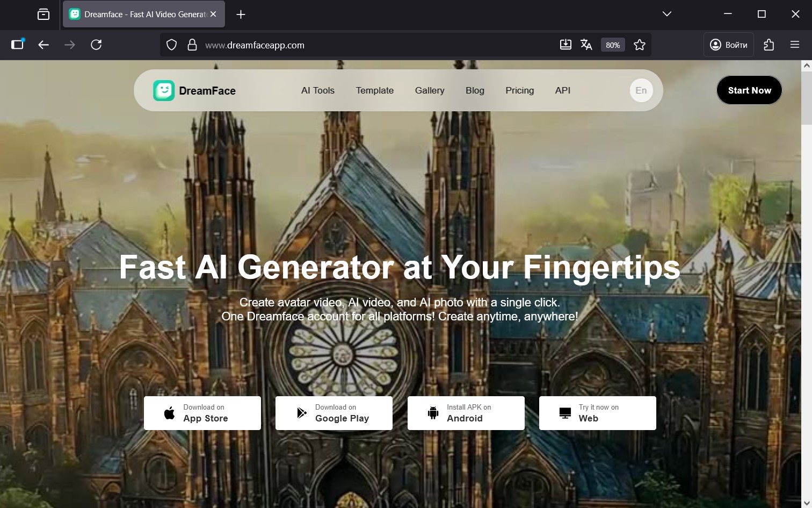The height and width of the screenshot is (508, 812).
Task: Install the Android APK
Action: (466, 413)
